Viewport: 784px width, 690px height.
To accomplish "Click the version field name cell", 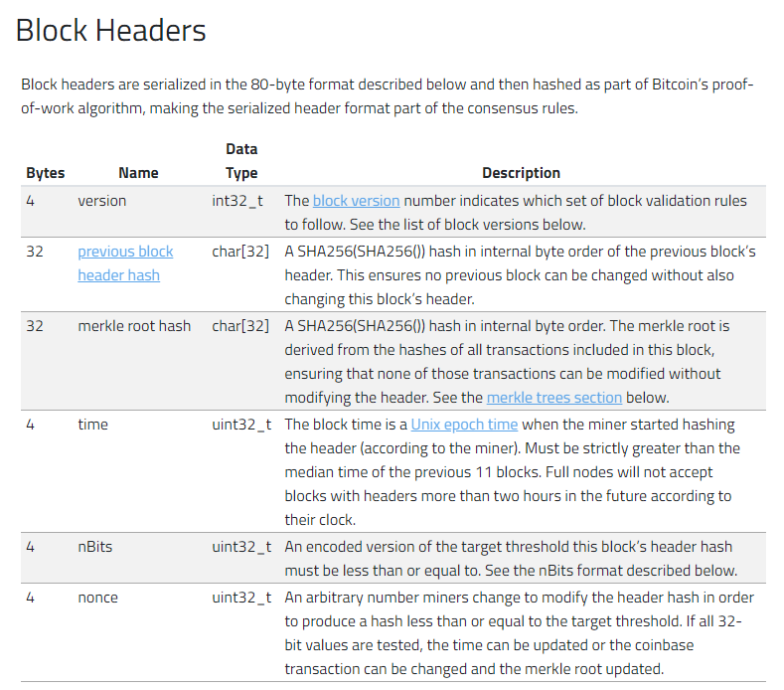I will 102,201.
